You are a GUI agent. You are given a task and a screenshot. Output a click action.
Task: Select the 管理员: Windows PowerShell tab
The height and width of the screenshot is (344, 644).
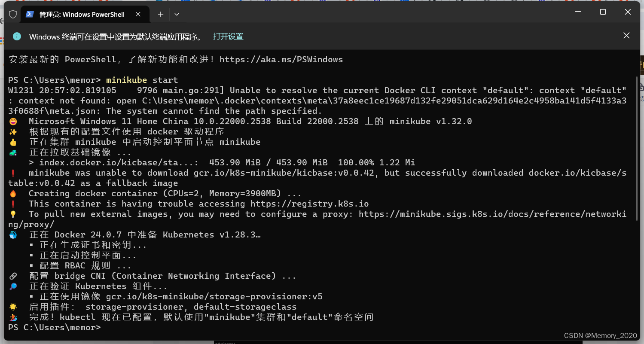coord(85,14)
